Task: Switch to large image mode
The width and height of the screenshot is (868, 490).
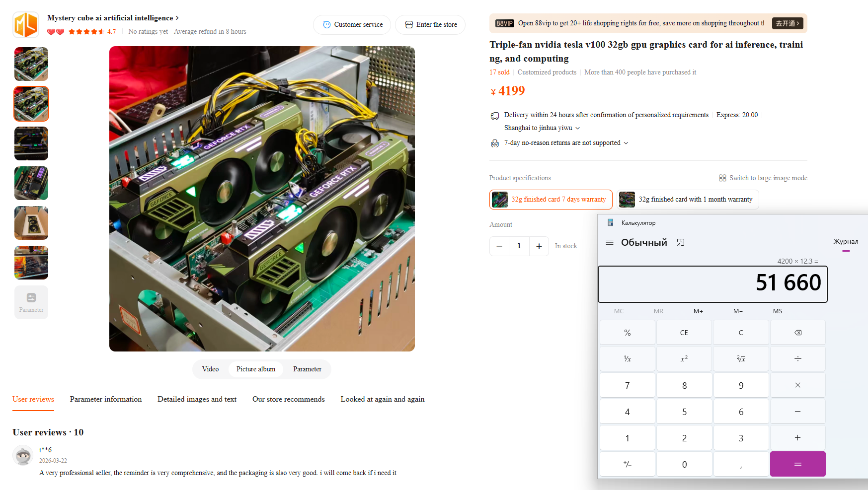Action: [x=763, y=178]
